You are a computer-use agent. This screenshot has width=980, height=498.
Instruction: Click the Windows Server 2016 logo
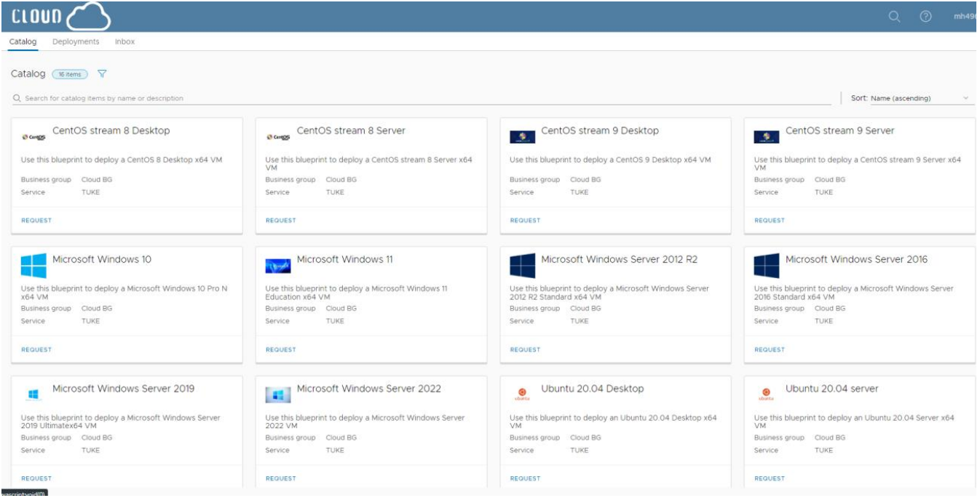click(x=767, y=266)
